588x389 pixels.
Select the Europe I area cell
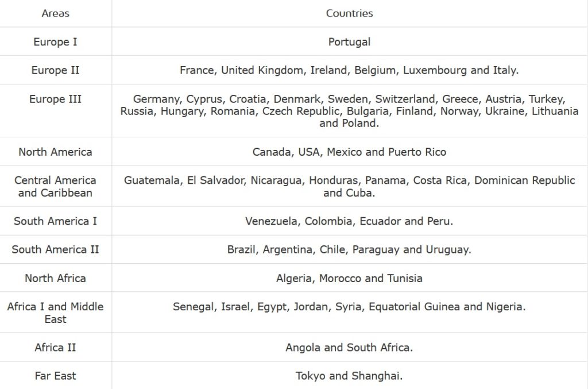pos(55,42)
